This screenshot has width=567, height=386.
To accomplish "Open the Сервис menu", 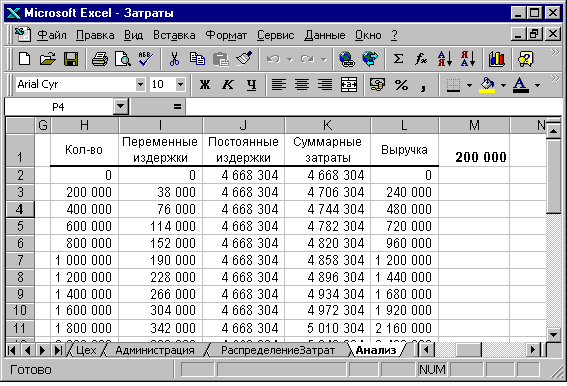I will [276, 35].
